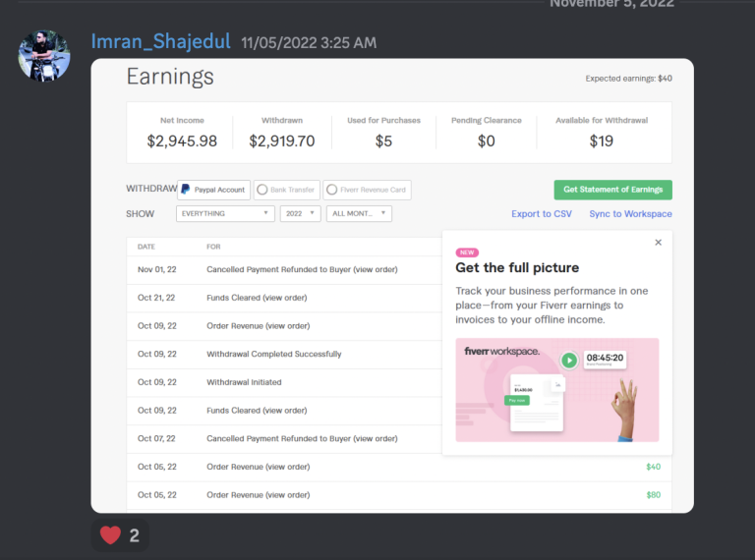
Task: Open Oct 21 Funds Cleared order row
Action: coord(257,298)
